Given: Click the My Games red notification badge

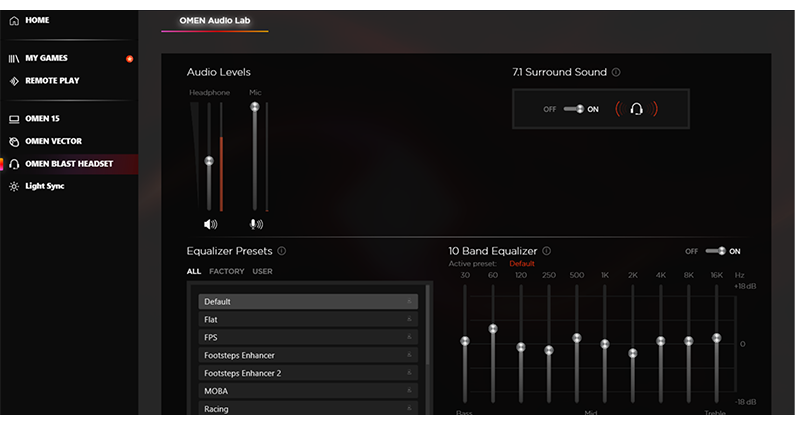Looking at the screenshot, I should (x=130, y=59).
